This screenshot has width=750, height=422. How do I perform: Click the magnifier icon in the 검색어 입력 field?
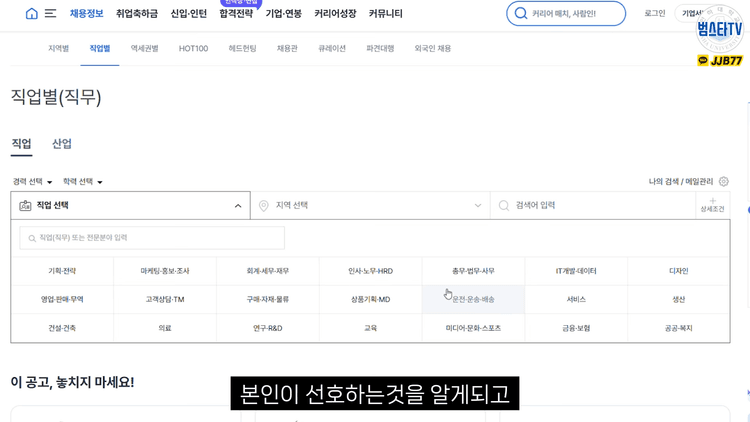pos(504,206)
